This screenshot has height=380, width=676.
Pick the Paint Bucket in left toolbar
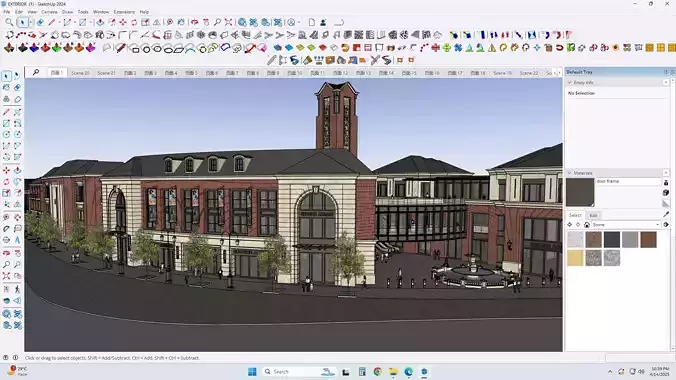(x=6, y=88)
